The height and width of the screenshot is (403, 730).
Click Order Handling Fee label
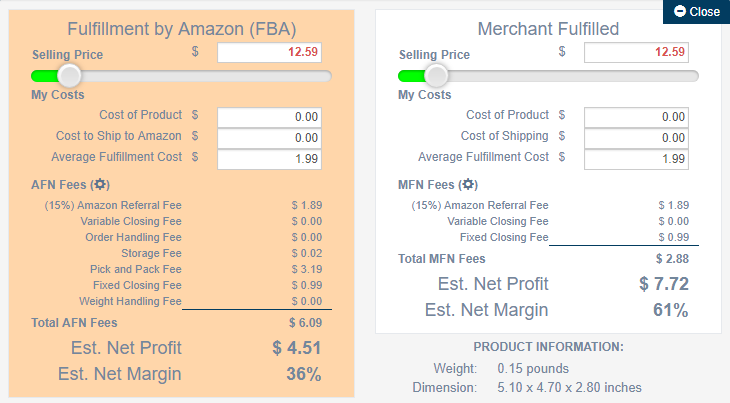click(133, 237)
